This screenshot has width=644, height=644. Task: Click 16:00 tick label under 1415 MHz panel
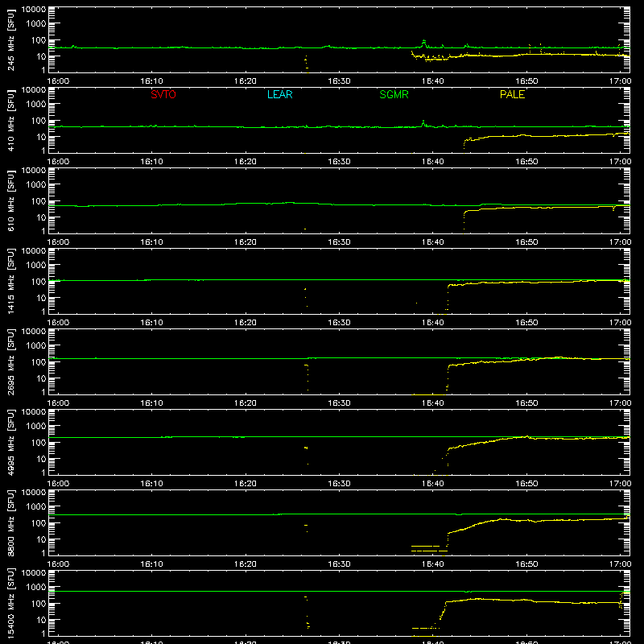pos(58,323)
